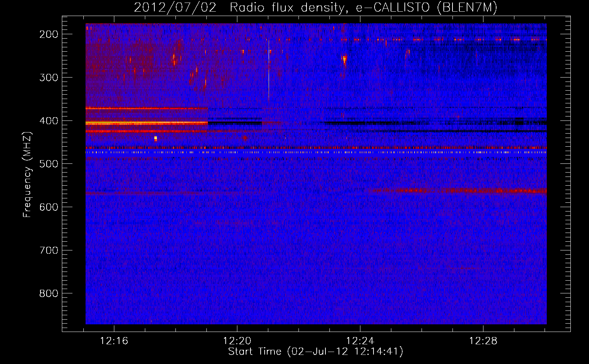Click the 300 frequency tick label
Image resolution: width=589 pixels, height=364 pixels.
[49, 78]
